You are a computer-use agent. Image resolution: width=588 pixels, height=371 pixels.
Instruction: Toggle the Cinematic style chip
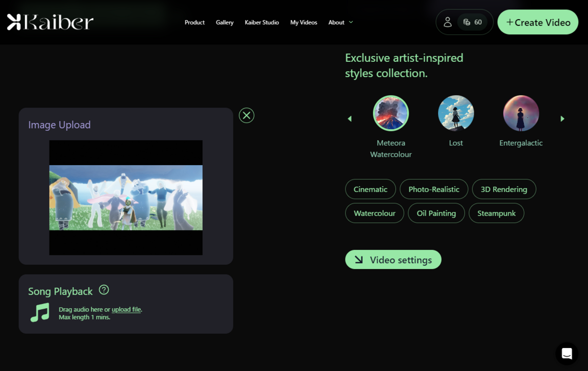coord(370,189)
